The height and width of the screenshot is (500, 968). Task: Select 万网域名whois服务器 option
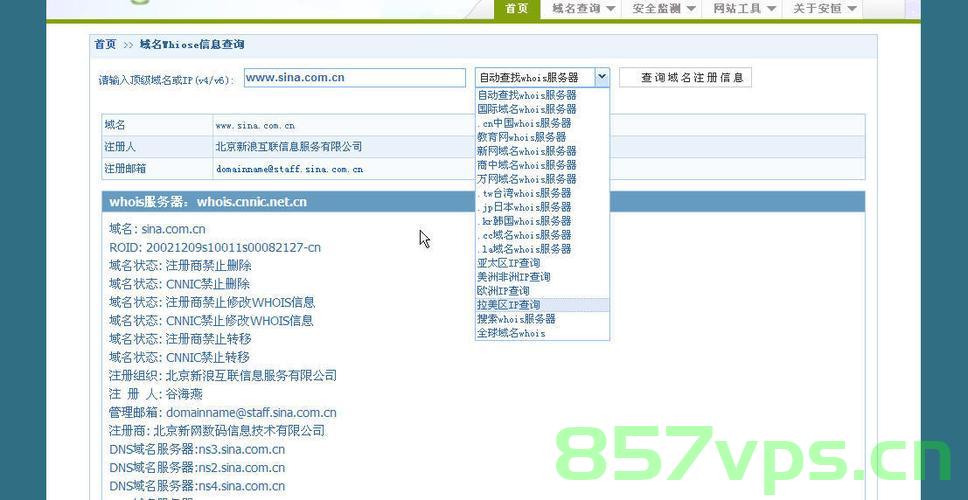(x=542, y=179)
